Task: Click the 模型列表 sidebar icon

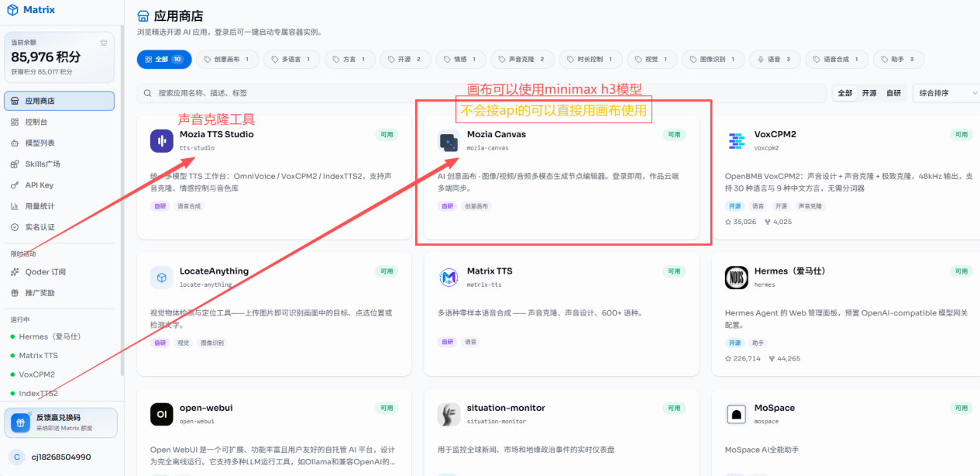Action: (x=15, y=143)
